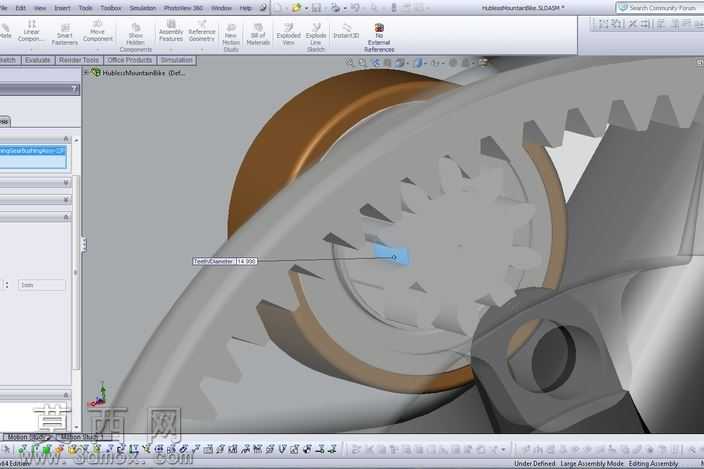Open the Help menu
This screenshot has width=704, height=469.
click(246, 8)
